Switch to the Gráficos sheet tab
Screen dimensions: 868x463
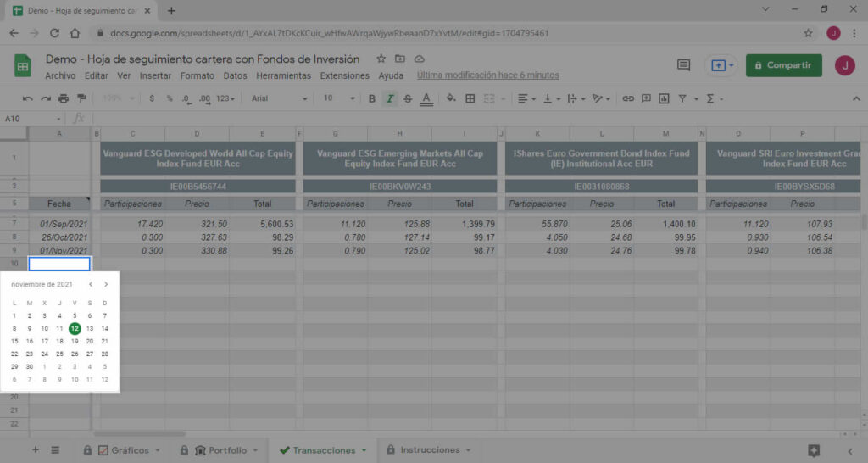click(122, 450)
